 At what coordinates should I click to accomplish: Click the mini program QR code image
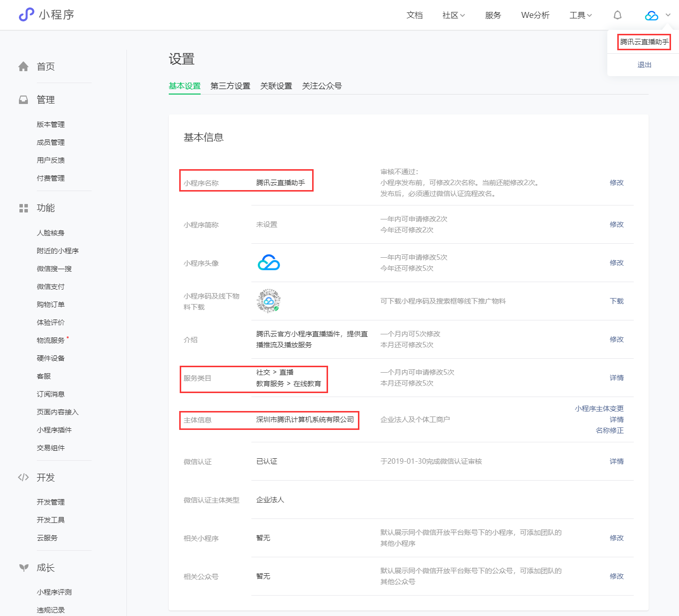(x=269, y=301)
